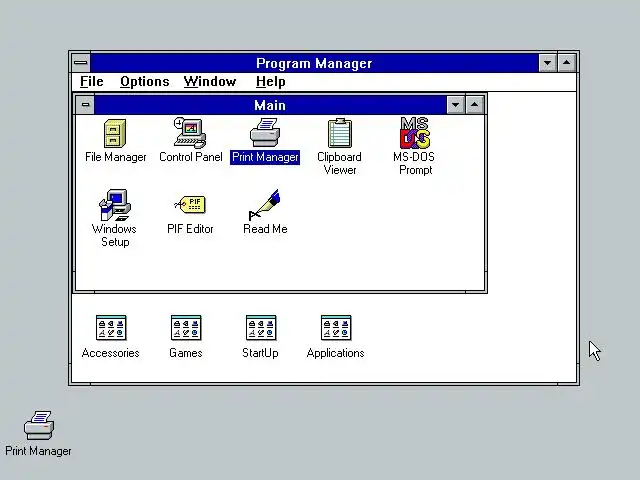Select the Applications program group icon
The height and width of the screenshot is (480, 640).
click(336, 328)
